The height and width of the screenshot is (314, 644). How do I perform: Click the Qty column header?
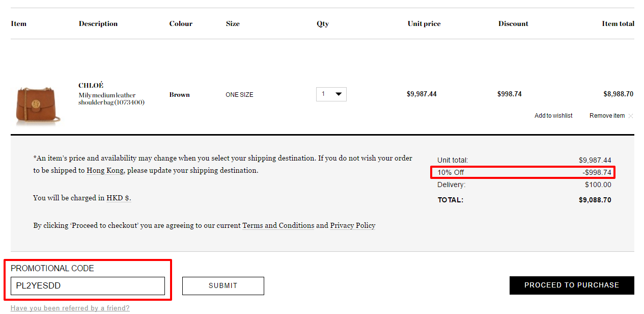323,24
